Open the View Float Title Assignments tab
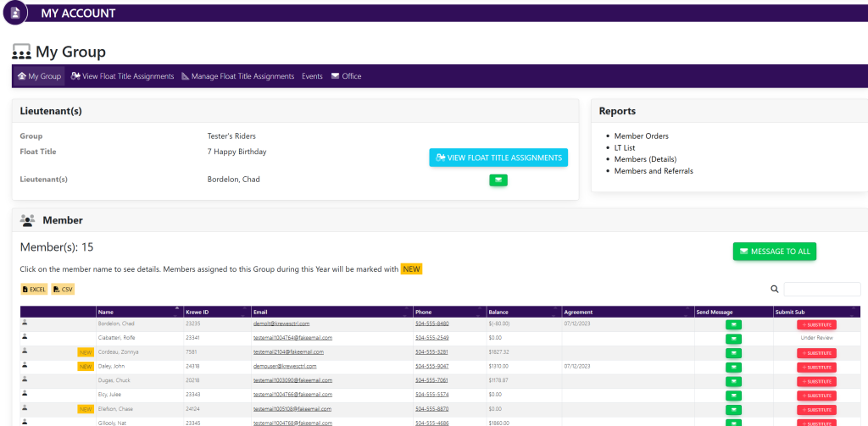This screenshot has height=426, width=868. 123,76
